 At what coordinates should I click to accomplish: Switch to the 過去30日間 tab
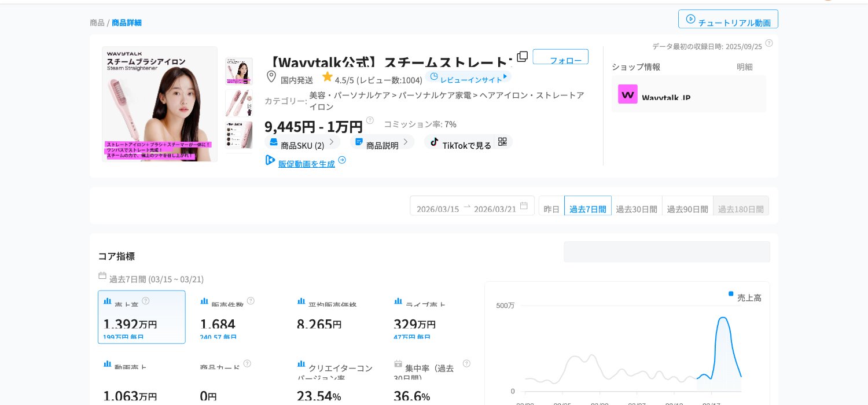pyautogui.click(x=637, y=209)
